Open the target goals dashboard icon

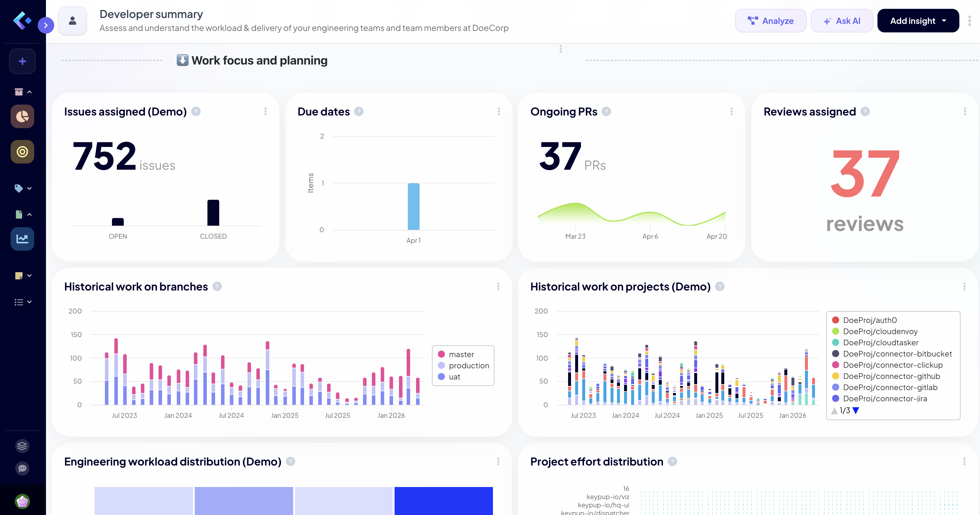tap(22, 152)
